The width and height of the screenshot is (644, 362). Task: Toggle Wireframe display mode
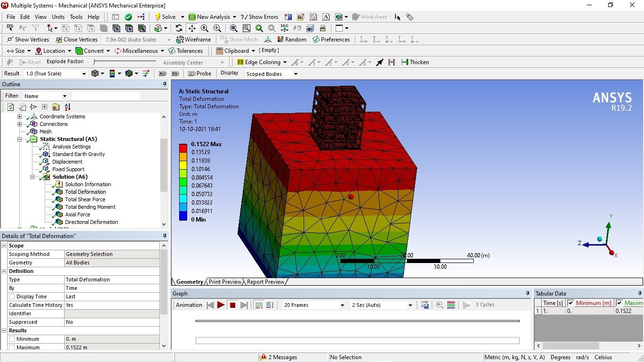click(x=193, y=40)
